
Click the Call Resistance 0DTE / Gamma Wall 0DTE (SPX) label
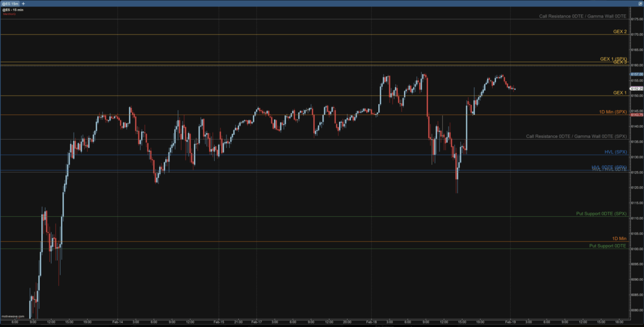576,136
